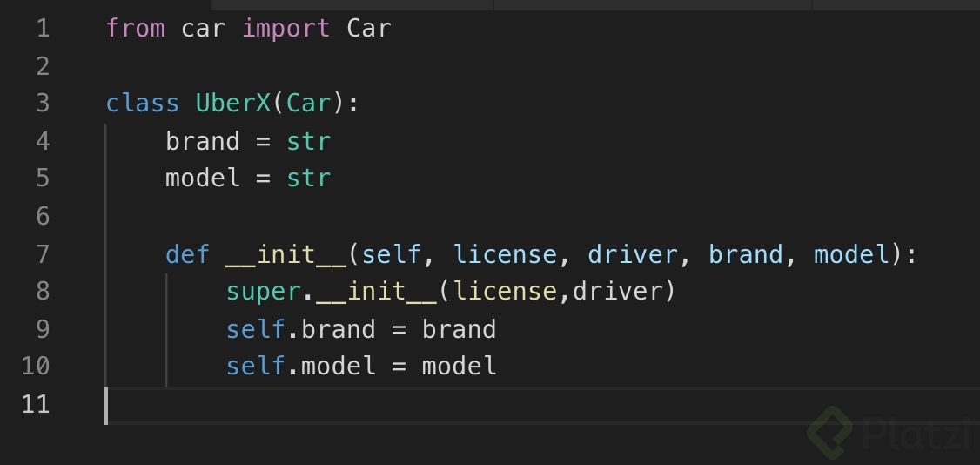980x465 pixels.
Task: Click '__init__' in the def line
Action: click(x=285, y=255)
